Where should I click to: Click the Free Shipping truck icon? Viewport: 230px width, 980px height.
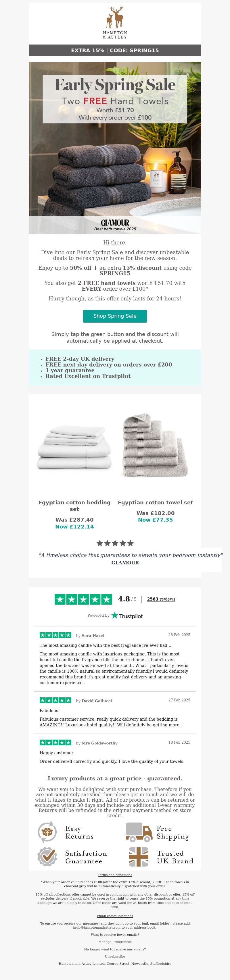click(x=139, y=832)
